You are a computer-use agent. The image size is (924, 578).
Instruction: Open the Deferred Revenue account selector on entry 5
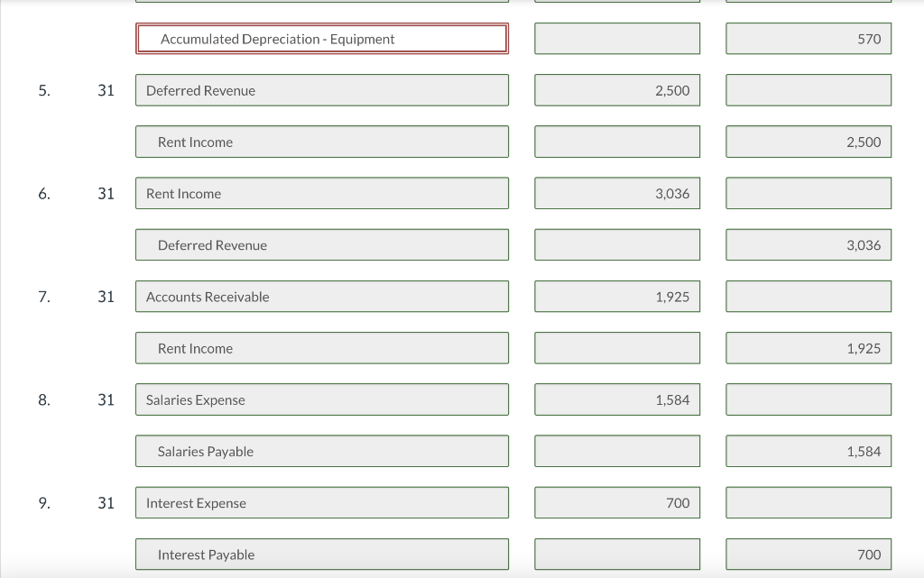pos(321,89)
